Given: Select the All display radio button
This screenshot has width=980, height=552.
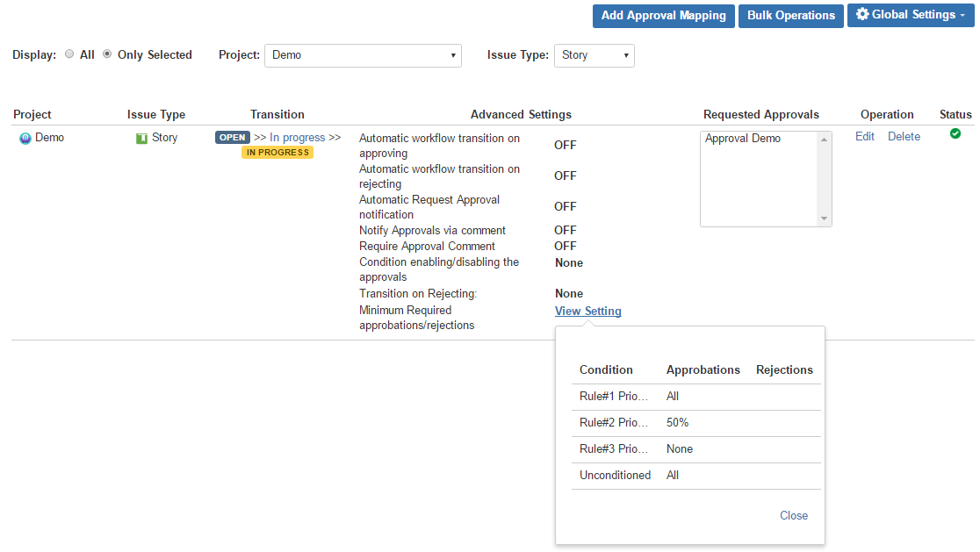Looking at the screenshot, I should [x=69, y=54].
